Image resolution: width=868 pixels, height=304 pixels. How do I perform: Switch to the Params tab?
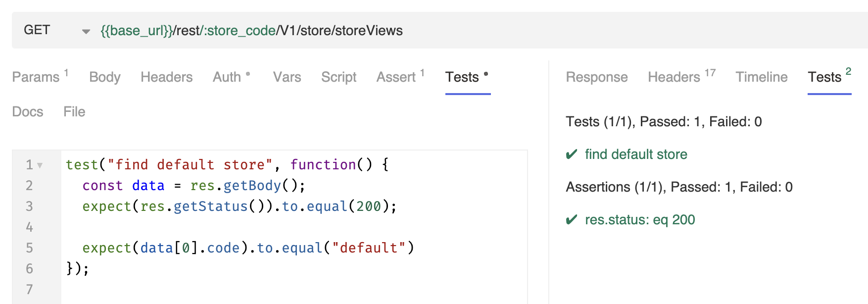coord(40,77)
